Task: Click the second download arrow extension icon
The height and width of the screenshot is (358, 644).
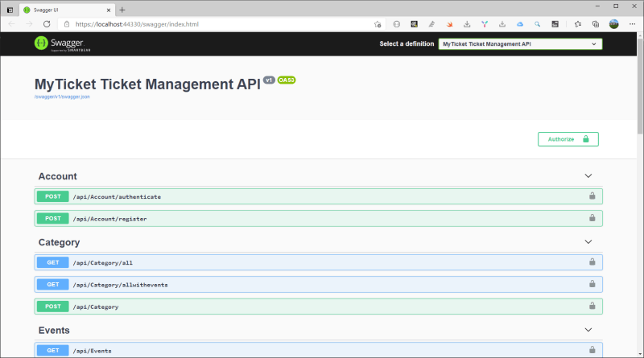Action: [x=502, y=24]
